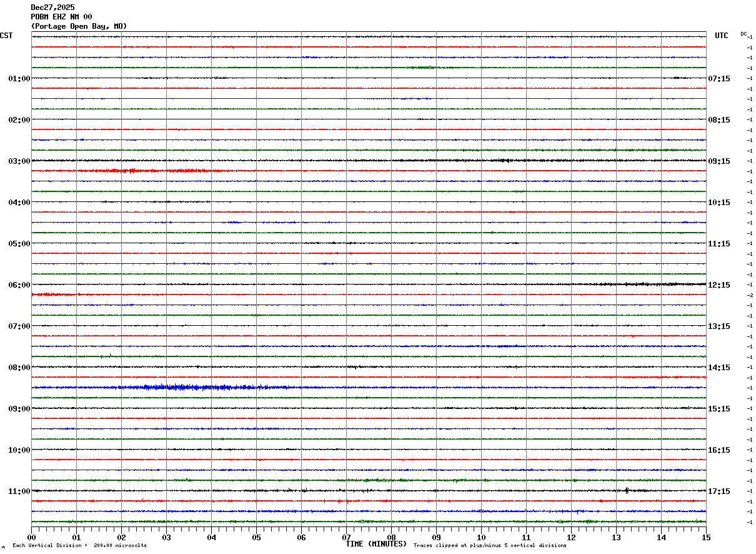Click the (Portage Open Bay, MO) location label
The height and width of the screenshot is (554, 756).
tap(79, 26)
